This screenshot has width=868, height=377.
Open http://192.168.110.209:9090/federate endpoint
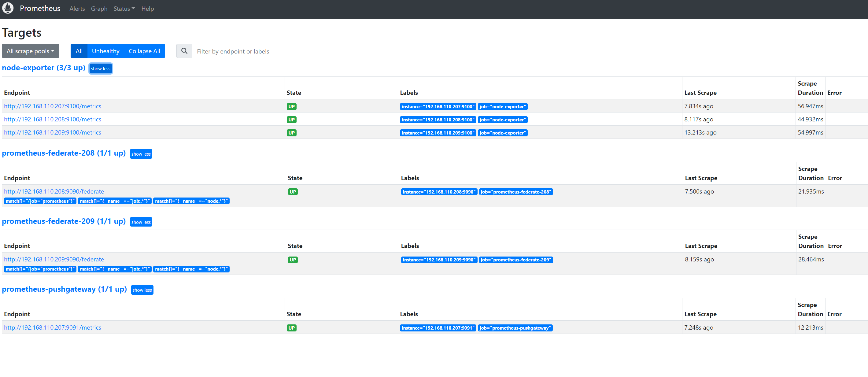click(54, 259)
